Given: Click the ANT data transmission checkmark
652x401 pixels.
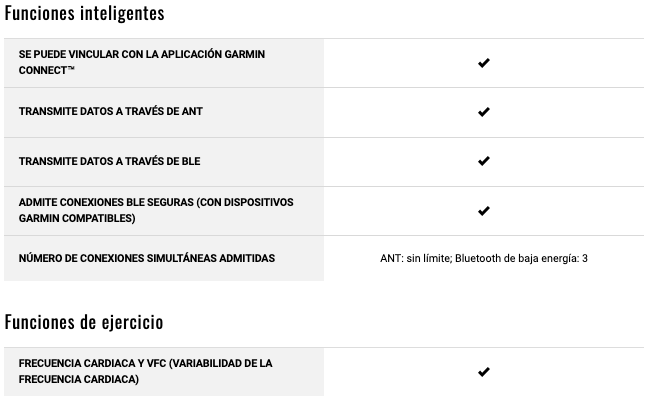Looking at the screenshot, I should click(x=484, y=112).
